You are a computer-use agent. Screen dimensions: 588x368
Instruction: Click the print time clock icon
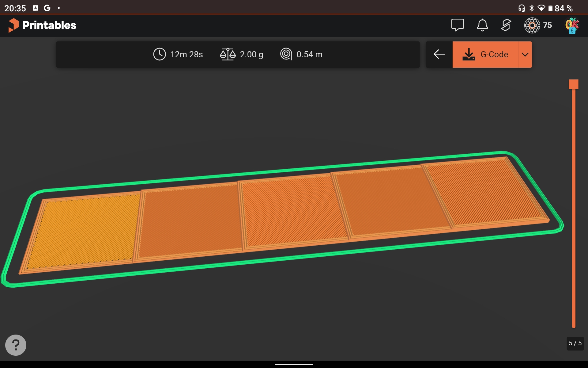pos(159,54)
